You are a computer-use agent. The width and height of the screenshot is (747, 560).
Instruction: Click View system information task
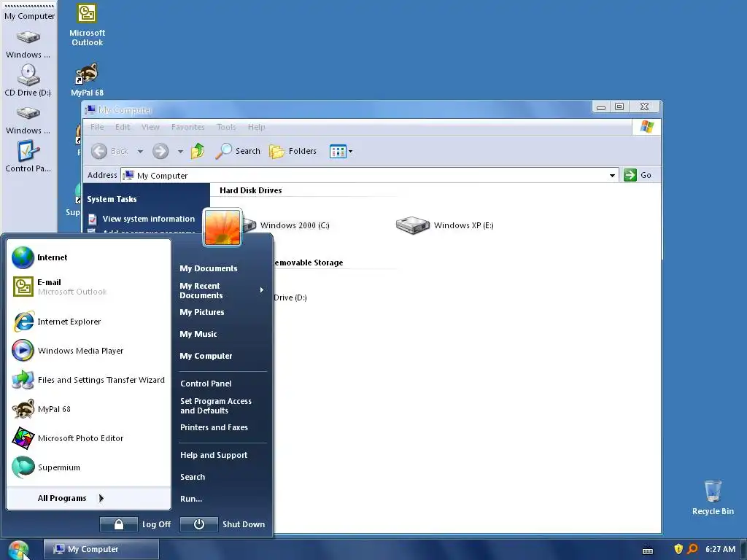tap(142, 219)
